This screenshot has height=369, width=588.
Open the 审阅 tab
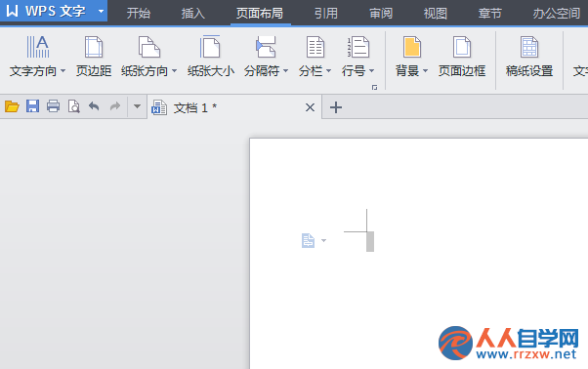click(381, 13)
